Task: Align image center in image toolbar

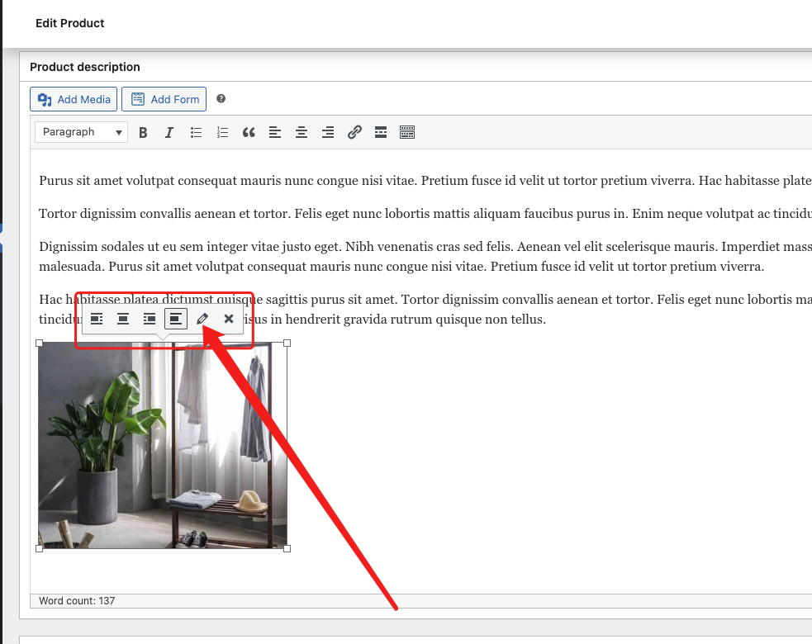Action: tap(123, 319)
